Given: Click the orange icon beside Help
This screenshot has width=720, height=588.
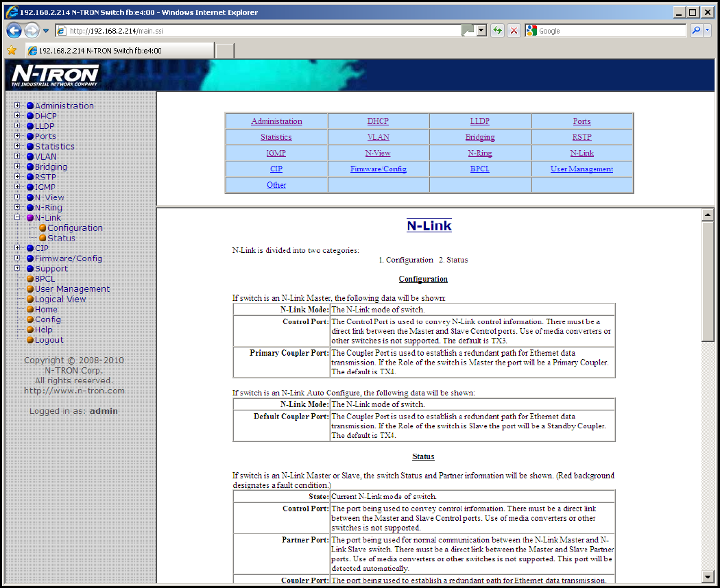Looking at the screenshot, I should (x=30, y=330).
